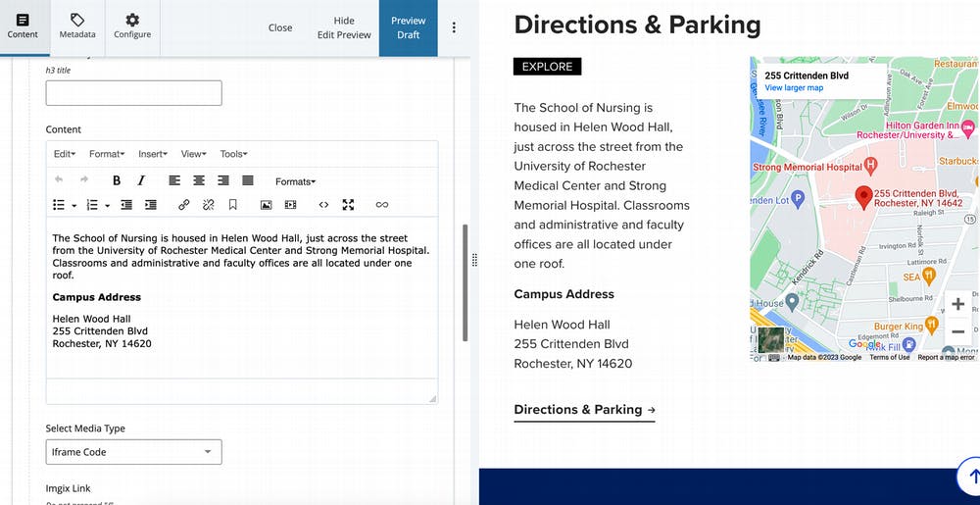The image size is (980, 505).
Task: Open the Tools menu in editor
Action: pos(234,154)
